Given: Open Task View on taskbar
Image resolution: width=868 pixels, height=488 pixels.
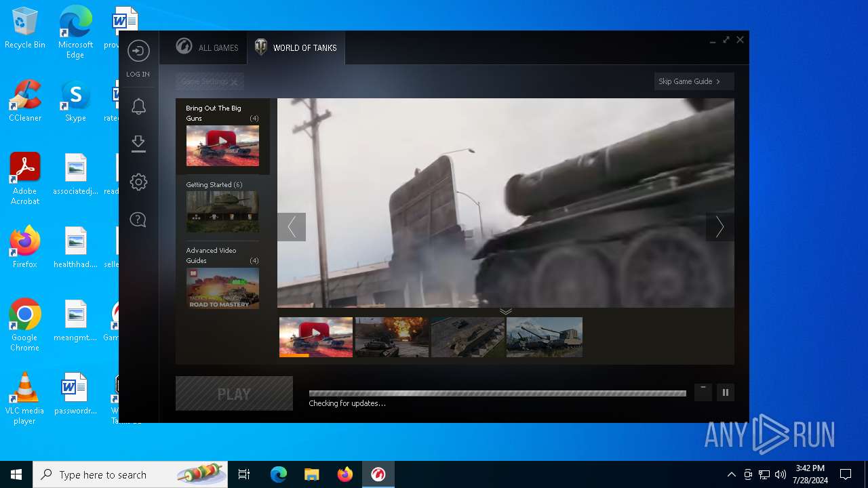Looking at the screenshot, I should tap(244, 474).
